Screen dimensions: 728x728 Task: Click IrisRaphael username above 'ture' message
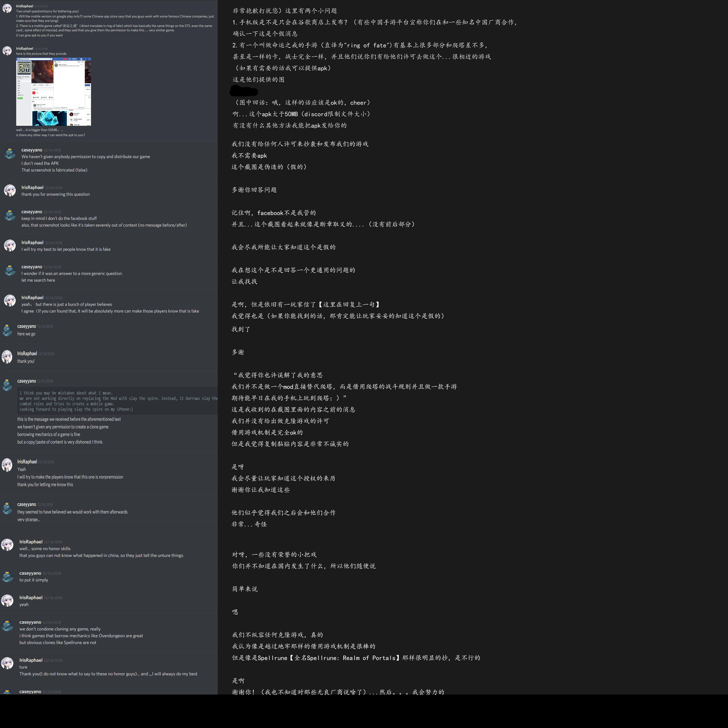tap(31, 660)
